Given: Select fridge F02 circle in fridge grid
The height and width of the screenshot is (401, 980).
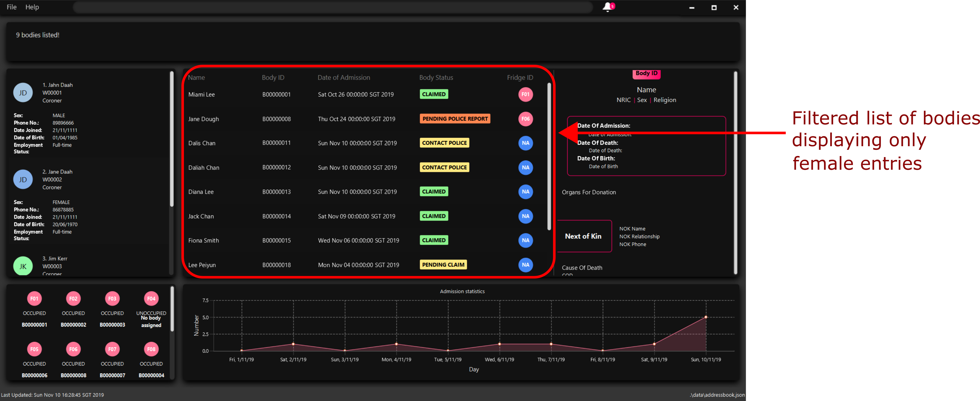Looking at the screenshot, I should pos(73,298).
